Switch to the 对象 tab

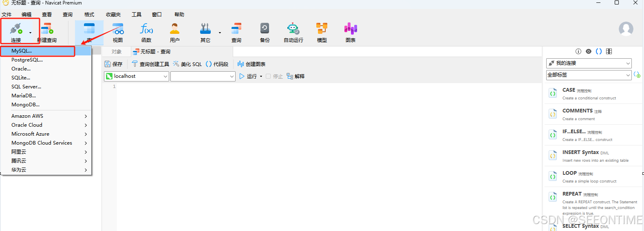pyautogui.click(x=117, y=52)
